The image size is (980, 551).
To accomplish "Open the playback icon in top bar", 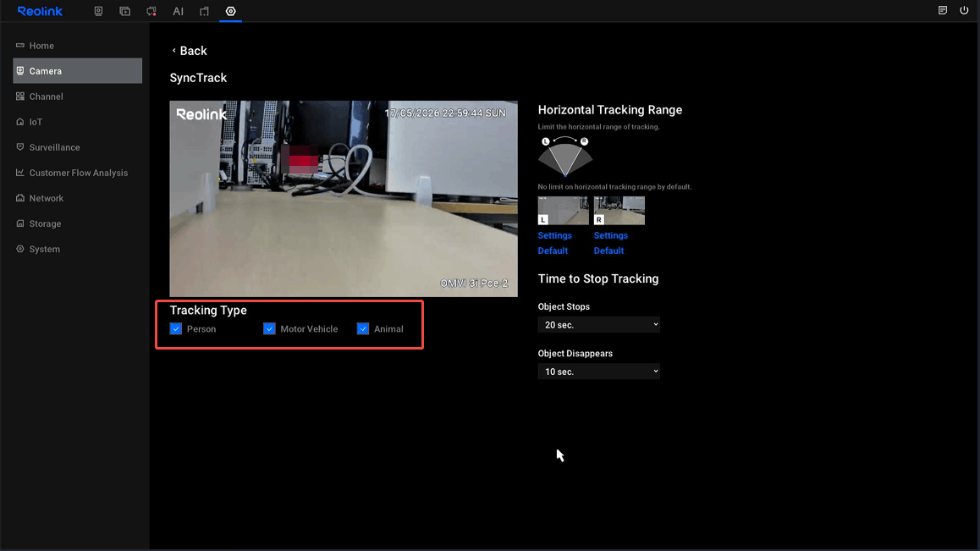I will coord(125,11).
